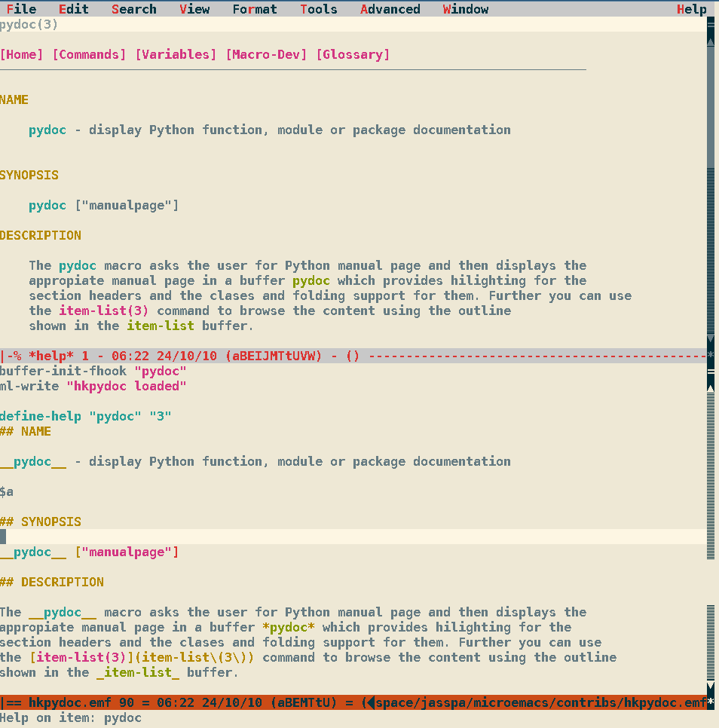Open the Help menu
This screenshot has height=728, width=719.
point(691,9)
